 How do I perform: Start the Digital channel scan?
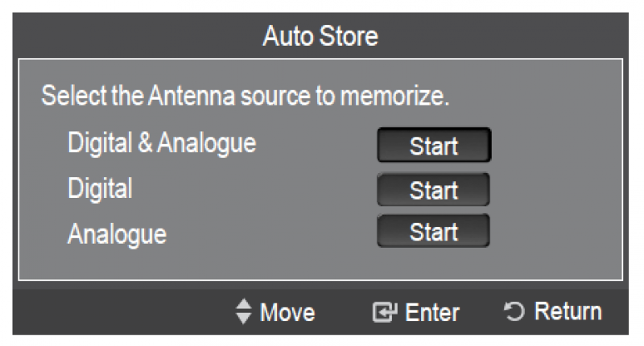pos(433,190)
